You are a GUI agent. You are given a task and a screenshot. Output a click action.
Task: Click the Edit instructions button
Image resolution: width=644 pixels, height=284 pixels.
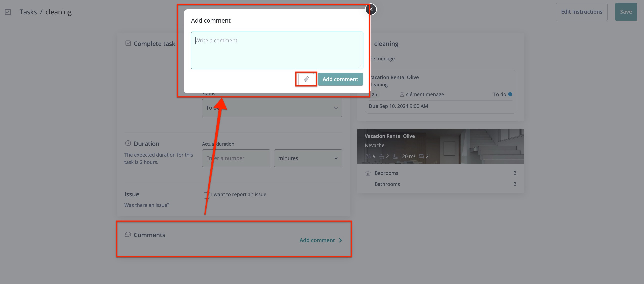point(581,12)
